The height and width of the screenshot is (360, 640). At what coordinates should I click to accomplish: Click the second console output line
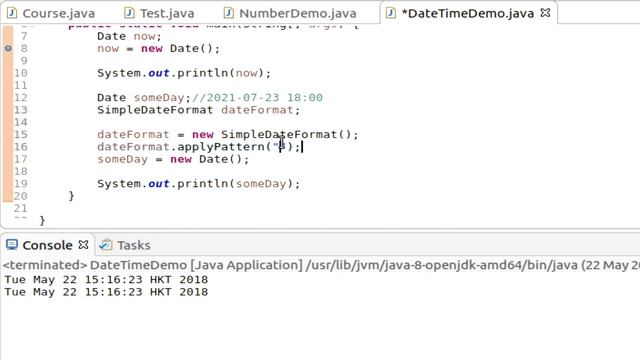106,292
